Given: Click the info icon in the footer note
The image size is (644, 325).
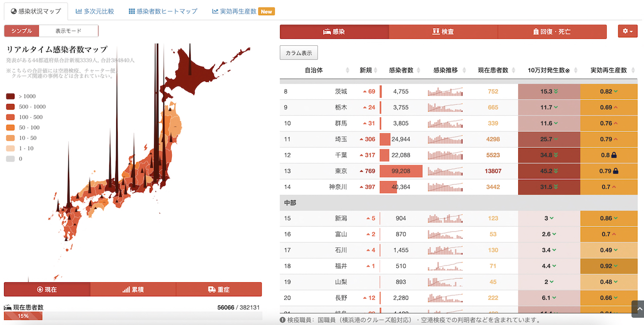Looking at the screenshot, I should 283,319.
